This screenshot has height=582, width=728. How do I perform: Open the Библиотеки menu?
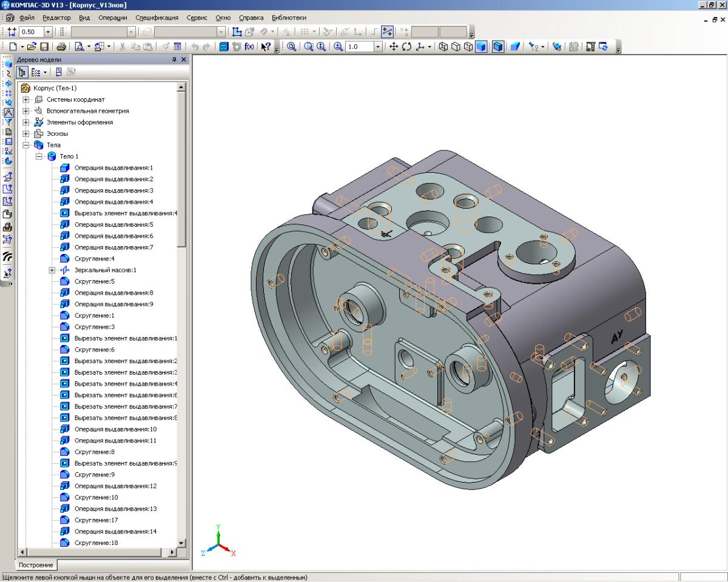(x=289, y=18)
